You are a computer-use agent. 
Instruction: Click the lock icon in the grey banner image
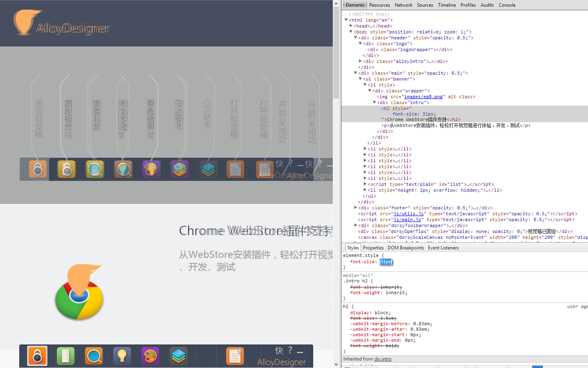pos(38,169)
